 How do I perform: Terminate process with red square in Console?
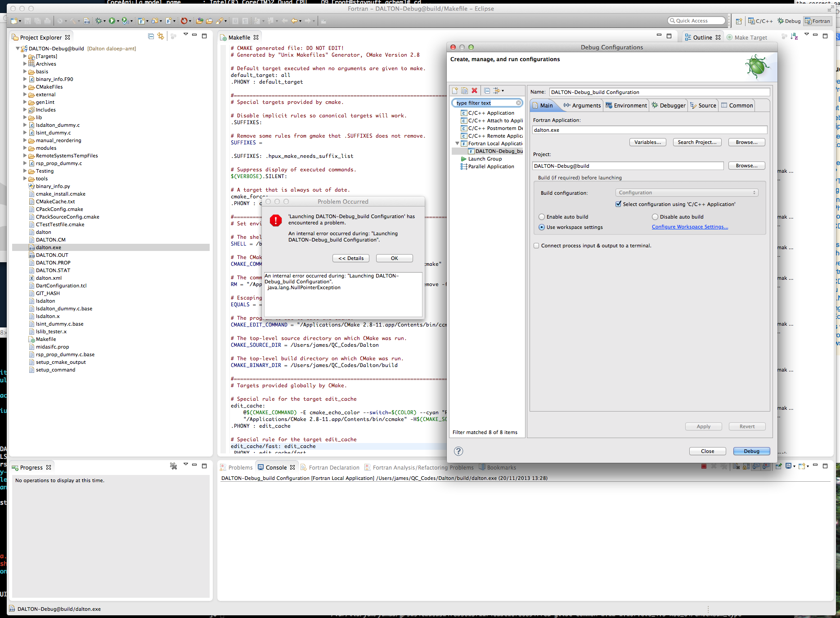[x=704, y=466]
